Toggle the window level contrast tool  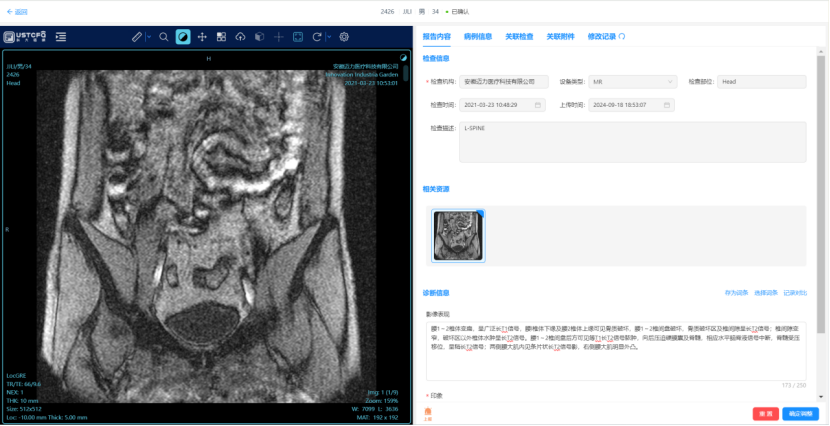pos(183,37)
